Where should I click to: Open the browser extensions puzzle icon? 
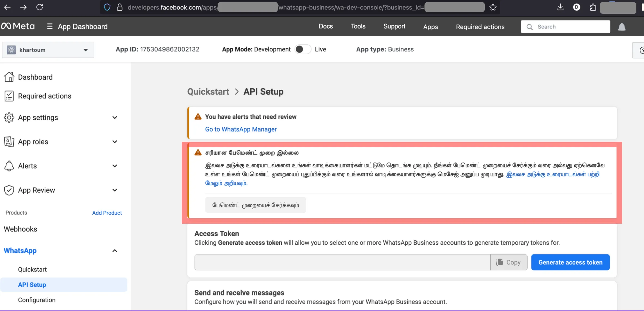593,7
